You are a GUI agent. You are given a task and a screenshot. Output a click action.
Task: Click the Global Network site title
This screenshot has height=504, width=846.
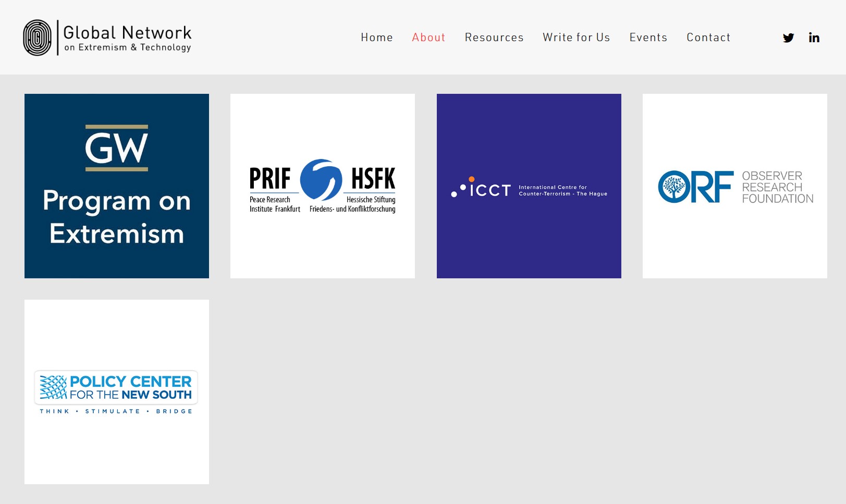128,39
